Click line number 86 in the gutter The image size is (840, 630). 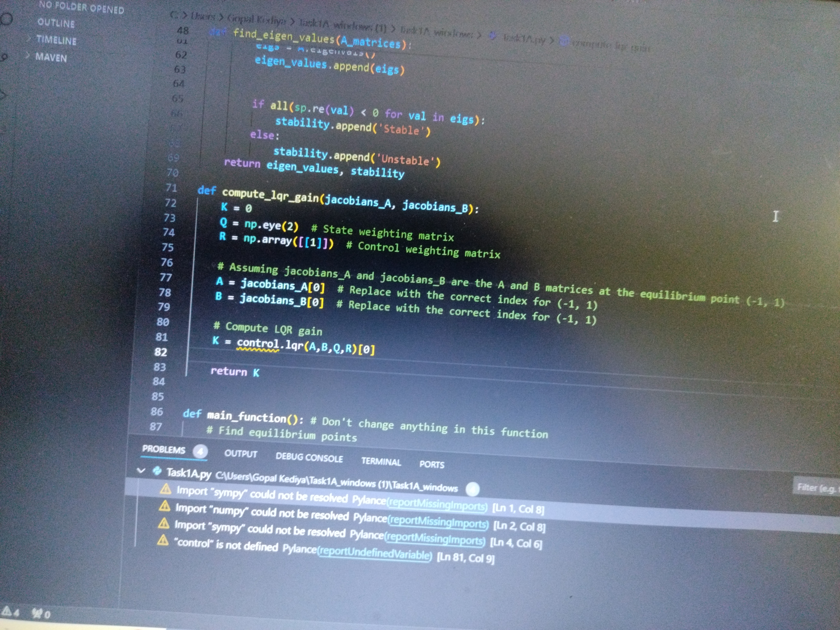pos(157,411)
